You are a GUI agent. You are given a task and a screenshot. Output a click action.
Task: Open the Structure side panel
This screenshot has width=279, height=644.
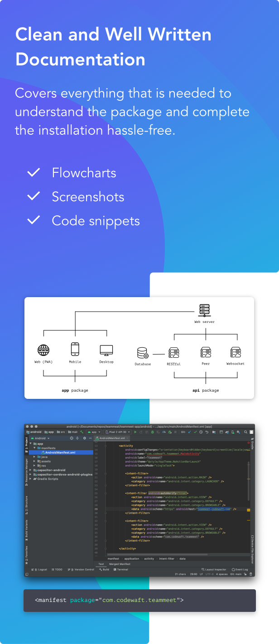click(x=27, y=504)
